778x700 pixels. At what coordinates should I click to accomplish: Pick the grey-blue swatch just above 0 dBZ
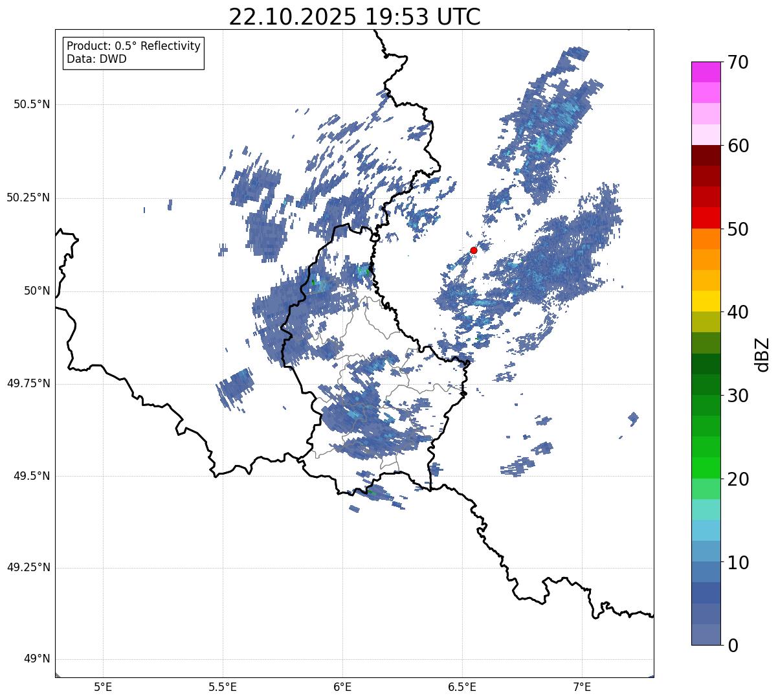coord(706,635)
